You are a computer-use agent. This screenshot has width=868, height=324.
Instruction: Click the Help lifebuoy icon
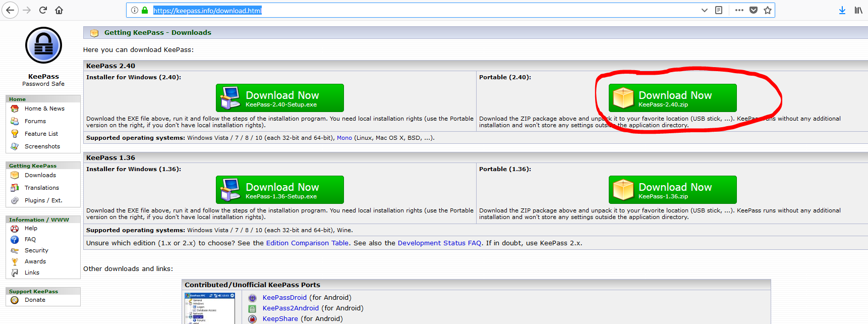pyautogui.click(x=15, y=228)
